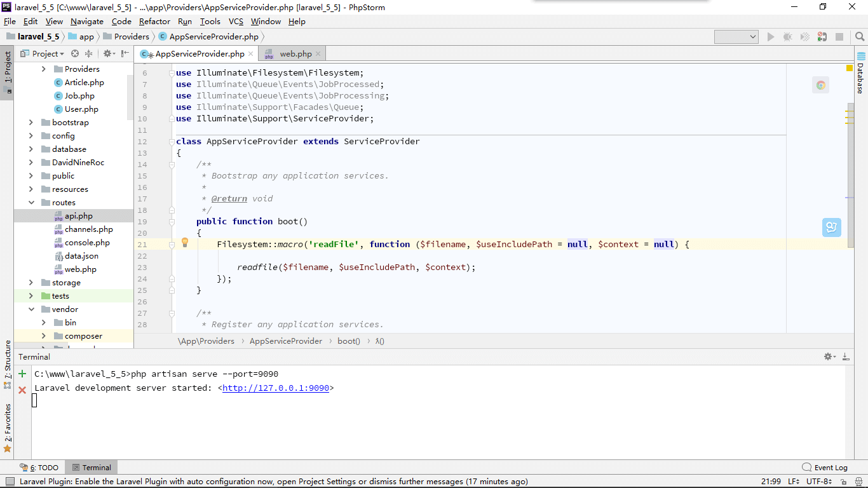Open the Refactor menu

pyautogui.click(x=154, y=21)
